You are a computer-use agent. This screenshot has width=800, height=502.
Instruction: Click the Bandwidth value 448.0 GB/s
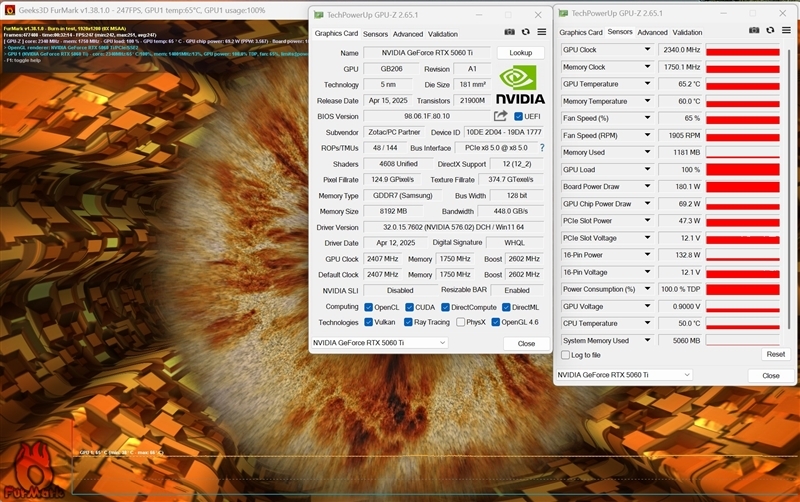tap(511, 211)
